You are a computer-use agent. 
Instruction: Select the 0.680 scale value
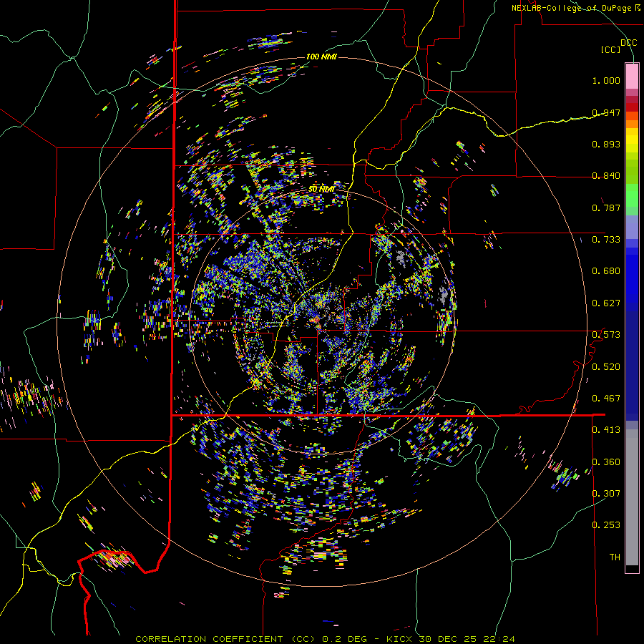606,271
